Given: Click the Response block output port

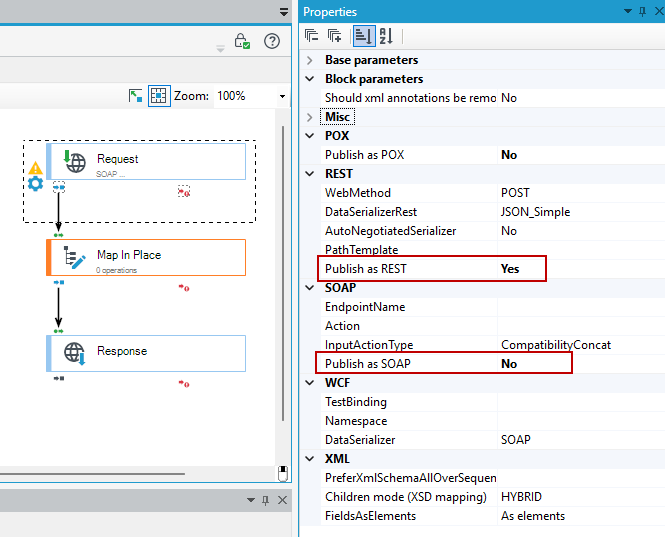Looking at the screenshot, I should (59, 378).
